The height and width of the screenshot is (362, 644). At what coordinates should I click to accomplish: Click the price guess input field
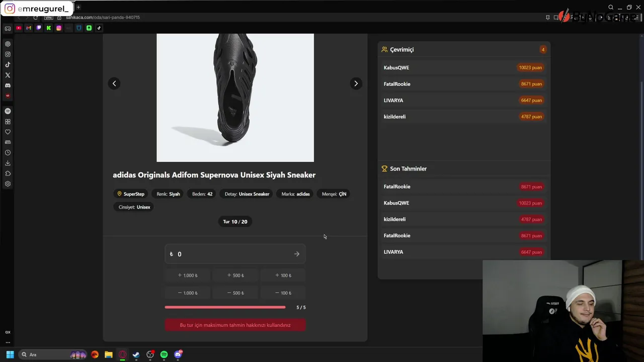click(x=235, y=254)
